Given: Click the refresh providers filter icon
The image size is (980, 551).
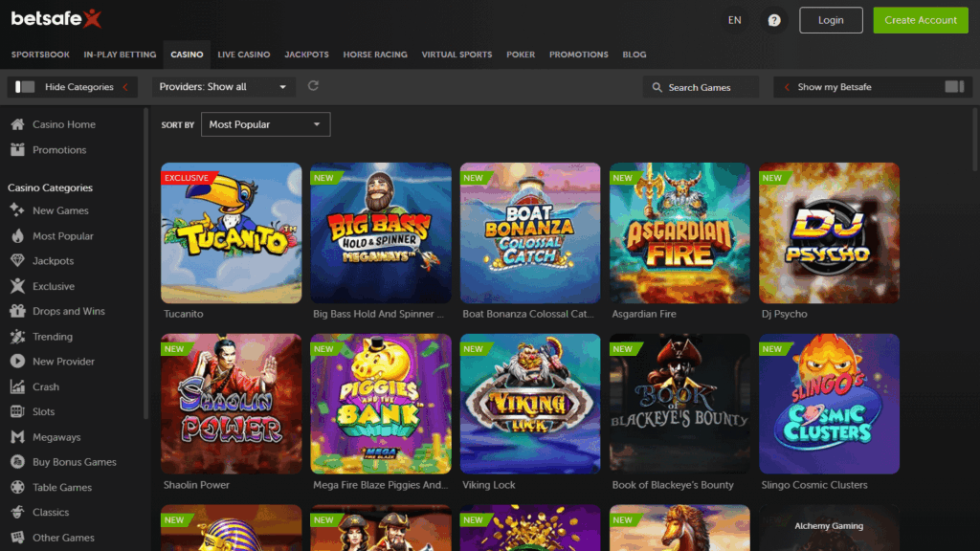Looking at the screenshot, I should pos(313,86).
